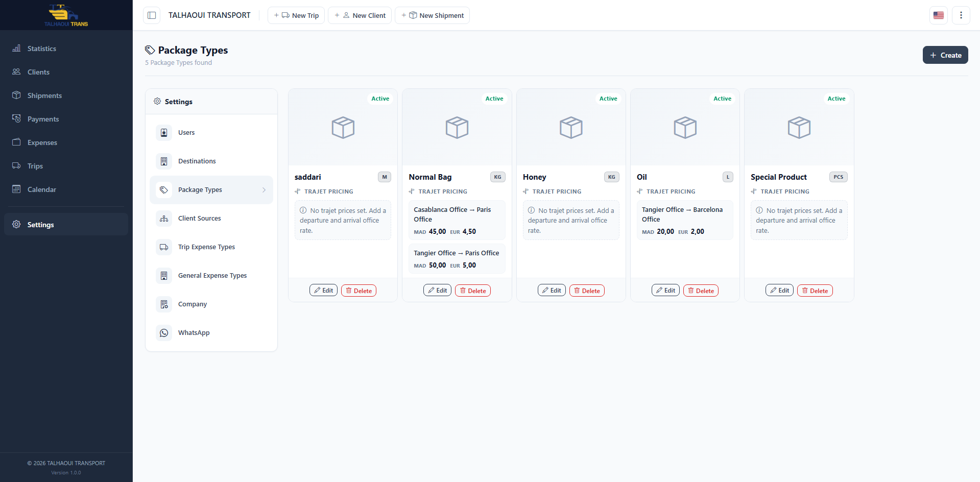This screenshot has height=482, width=980.
Task: Delete the Special Product package type
Action: 815,291
